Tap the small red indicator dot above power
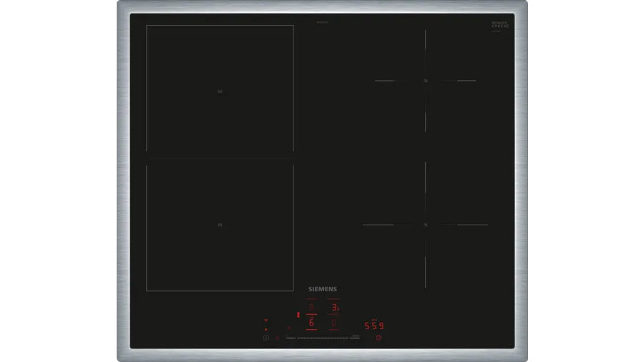This screenshot has height=362, width=644. click(265, 329)
